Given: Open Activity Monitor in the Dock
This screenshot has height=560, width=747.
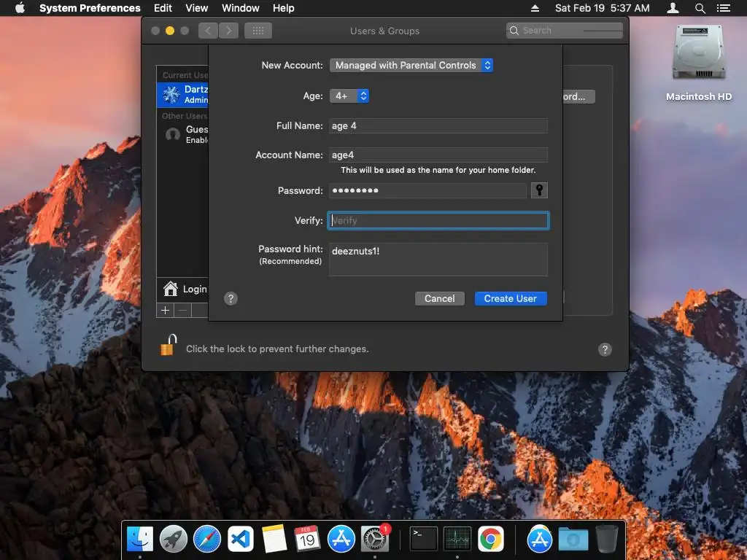Looking at the screenshot, I should 457,539.
